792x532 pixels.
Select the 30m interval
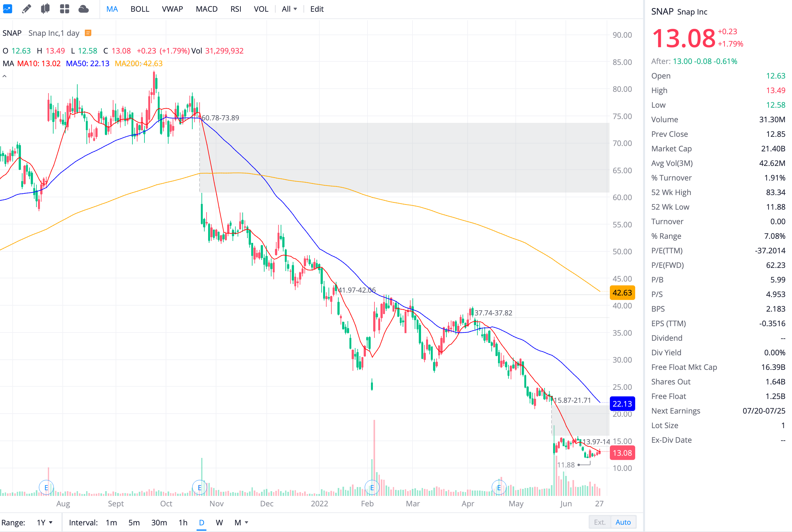[x=159, y=522]
